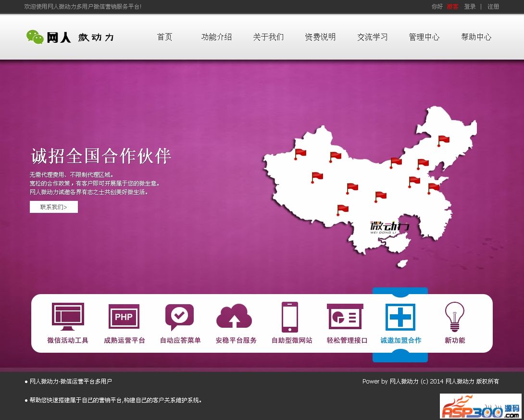The height and width of the screenshot is (420, 524).
Task: Click the text 无需代理费用、不限制代理区域
Action: tap(72, 174)
